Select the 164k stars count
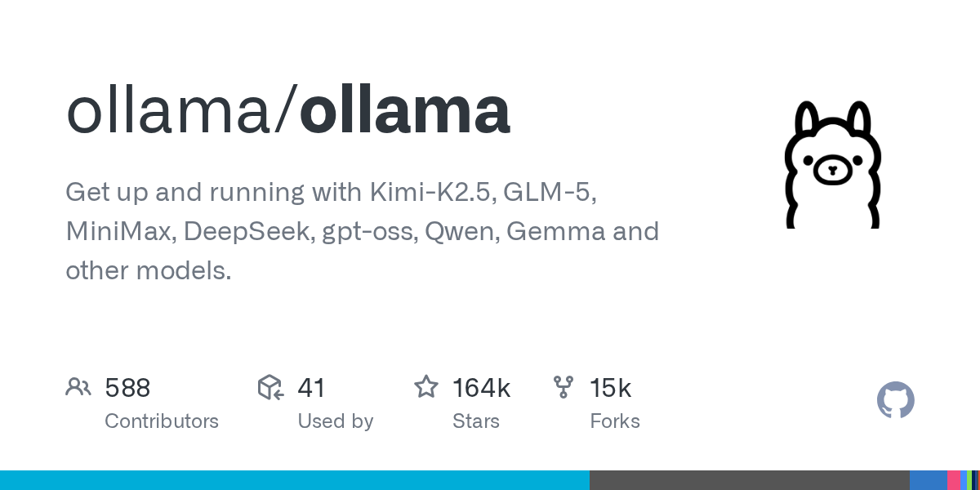 pyautogui.click(x=481, y=388)
